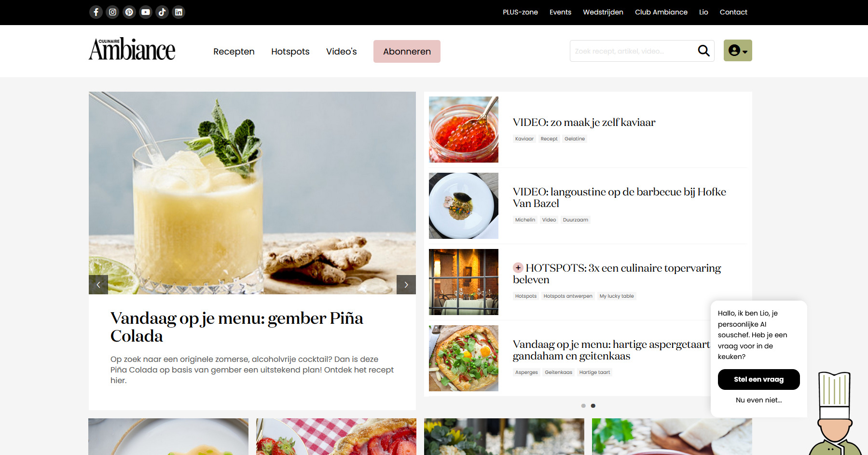868x455 pixels.
Task: Show previous slide in hero carousel
Action: point(98,285)
